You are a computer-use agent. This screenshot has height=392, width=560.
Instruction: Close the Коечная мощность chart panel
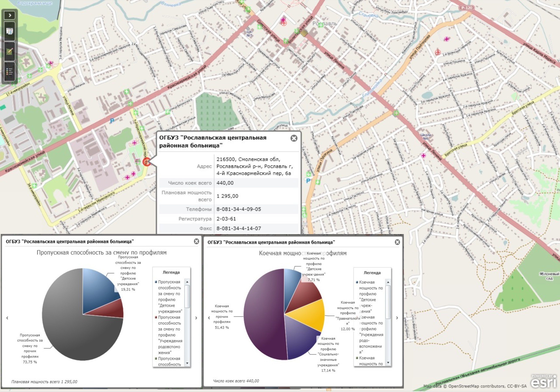pos(397,242)
